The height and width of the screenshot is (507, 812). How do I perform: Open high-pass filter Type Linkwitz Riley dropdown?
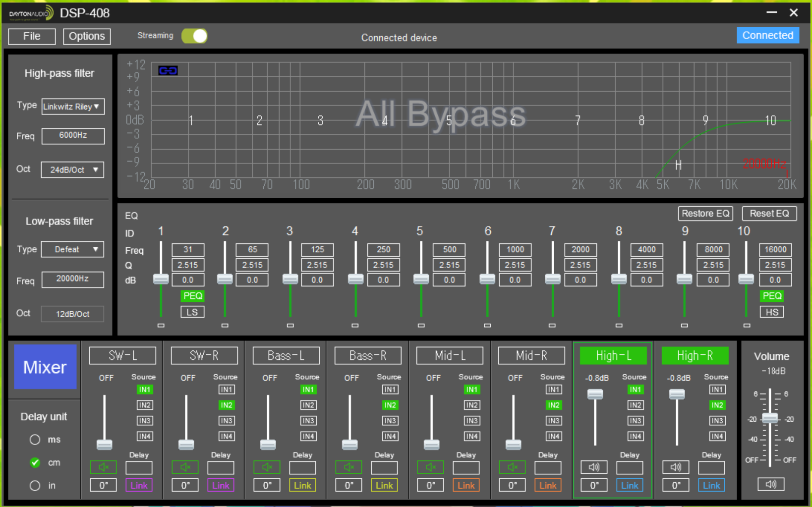click(73, 107)
